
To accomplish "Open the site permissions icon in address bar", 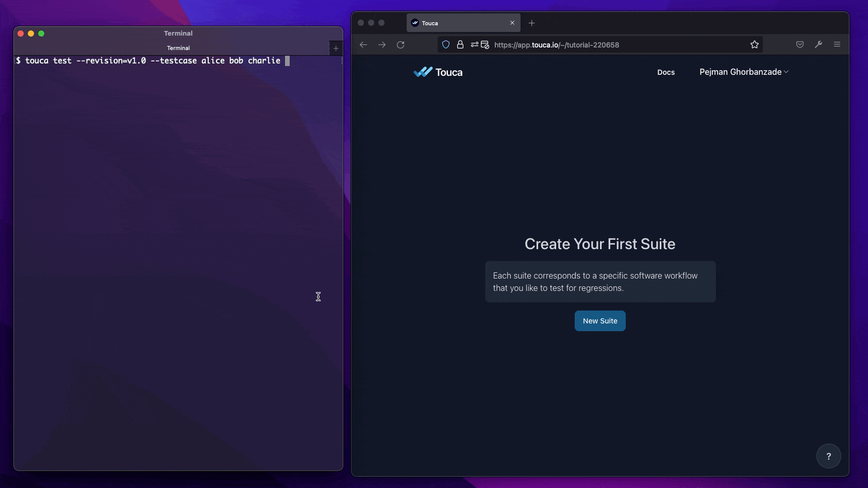I will pos(475,45).
